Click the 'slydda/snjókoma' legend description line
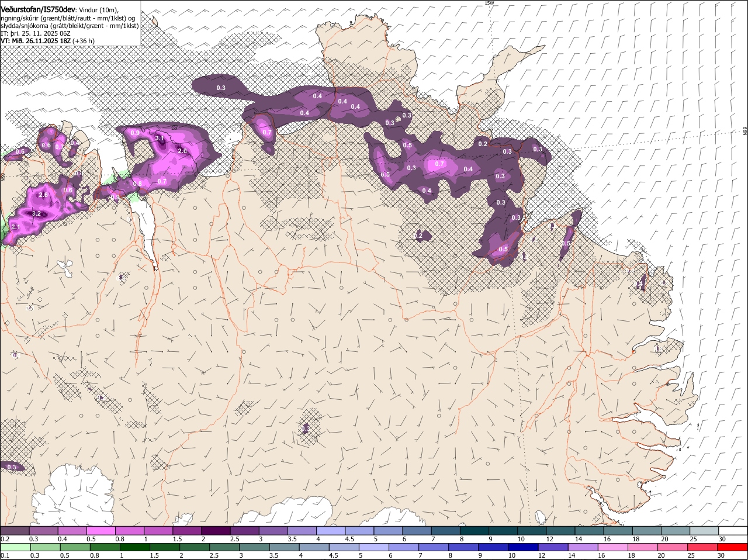The height and width of the screenshot is (560, 748). point(70,26)
